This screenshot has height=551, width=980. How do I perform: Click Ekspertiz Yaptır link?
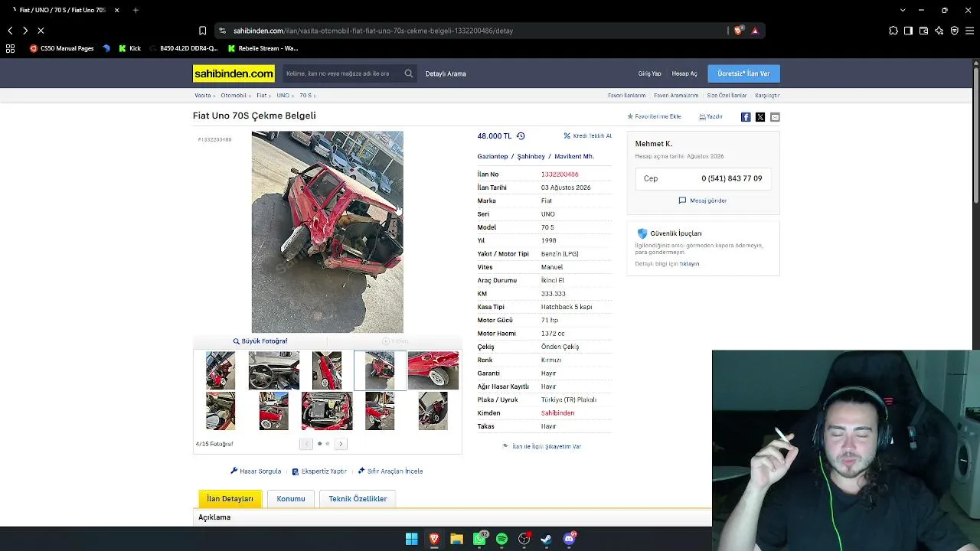click(319, 471)
